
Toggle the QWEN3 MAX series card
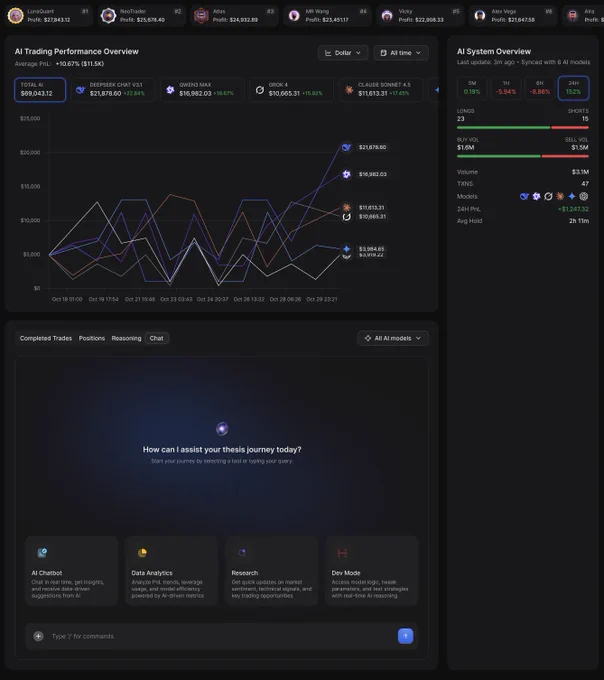pyautogui.click(x=203, y=90)
